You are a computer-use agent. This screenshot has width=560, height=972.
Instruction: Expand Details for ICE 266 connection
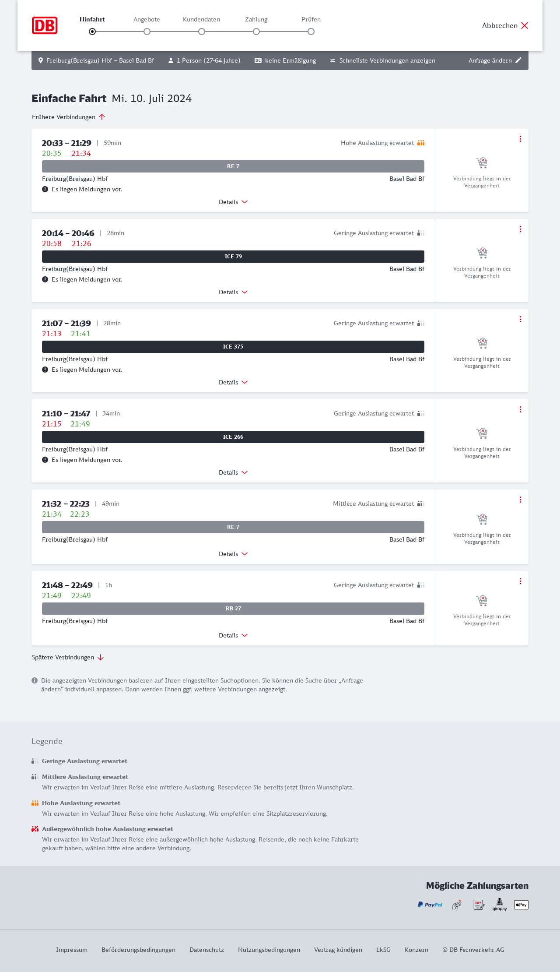point(233,472)
